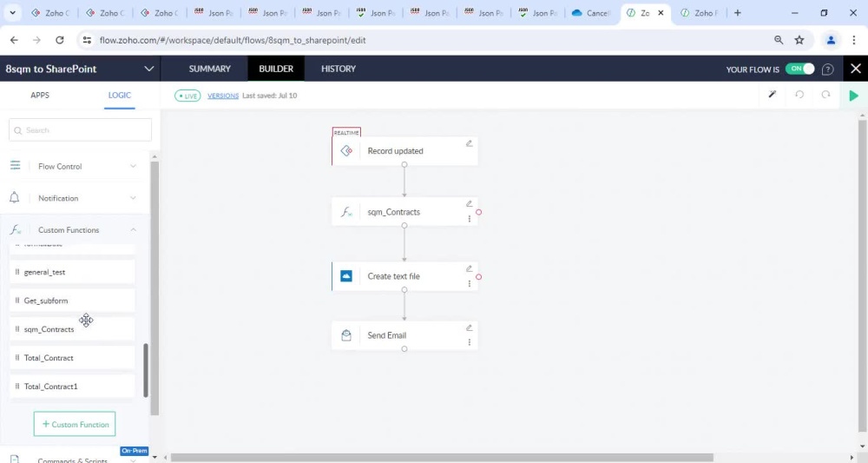The height and width of the screenshot is (463, 868).
Task: Run the flow with the green play icon
Action: (853, 96)
